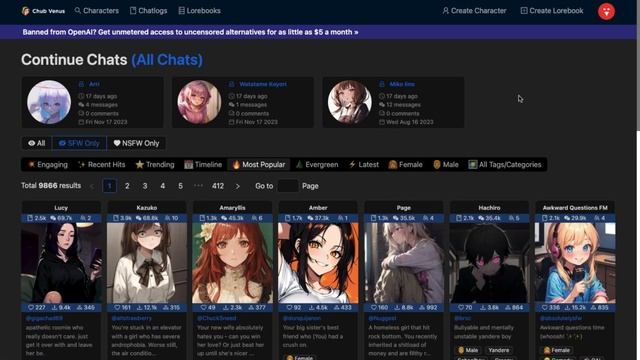Open the Characters page
This screenshot has height=360, width=640.
point(97,11)
